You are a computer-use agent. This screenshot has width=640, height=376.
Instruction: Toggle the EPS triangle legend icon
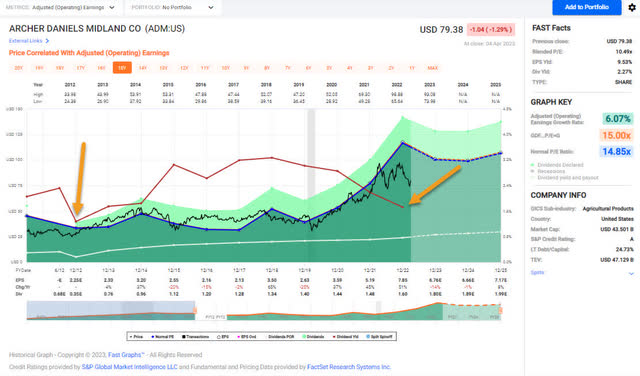click(x=219, y=337)
